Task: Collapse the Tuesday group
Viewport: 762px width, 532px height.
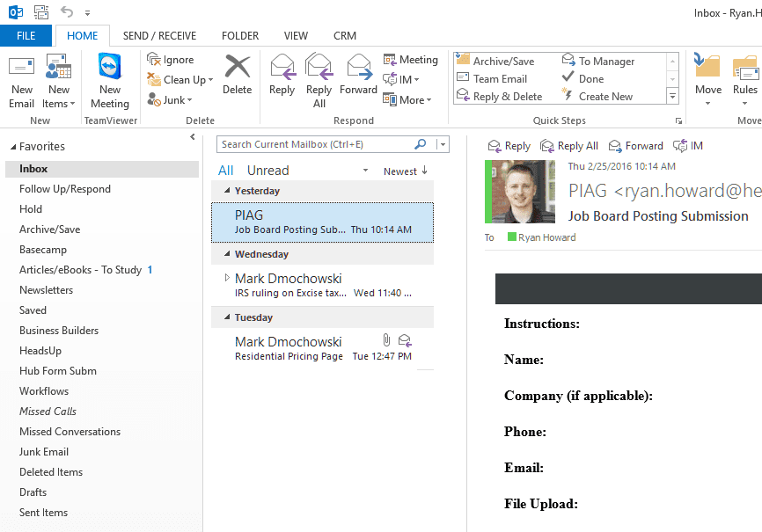Action: 227,317
